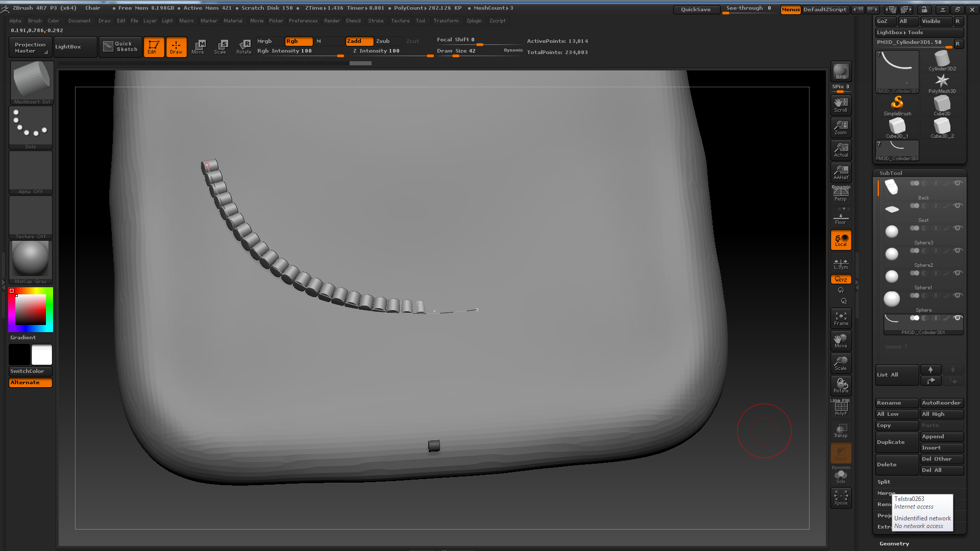The height and width of the screenshot is (551, 980).
Task: Click the QuickSave button
Action: pos(696,9)
